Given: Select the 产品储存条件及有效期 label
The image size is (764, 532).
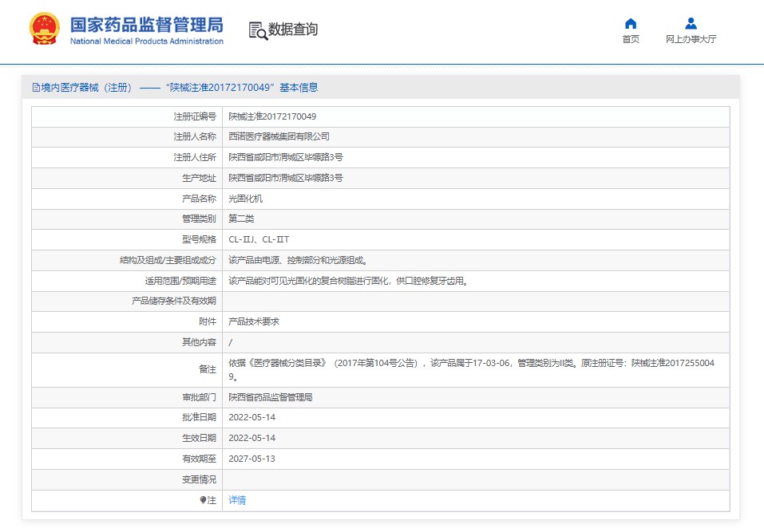Looking at the screenshot, I should tap(174, 301).
